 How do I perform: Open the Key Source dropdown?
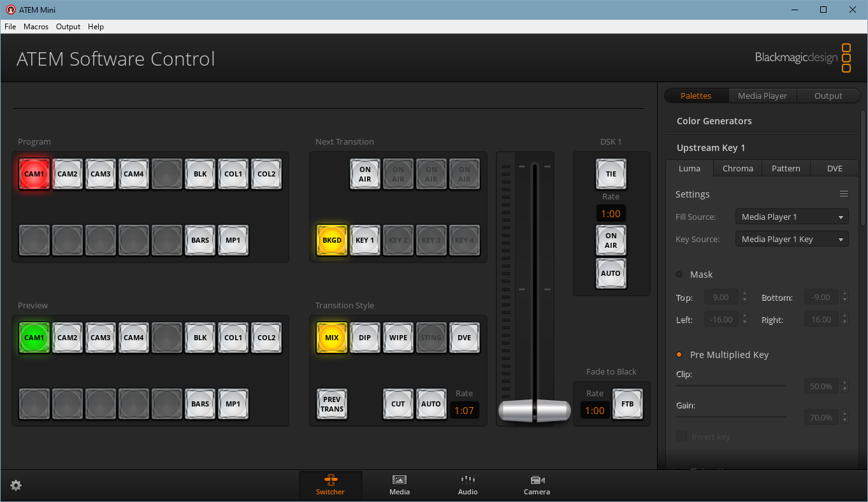[x=792, y=240]
